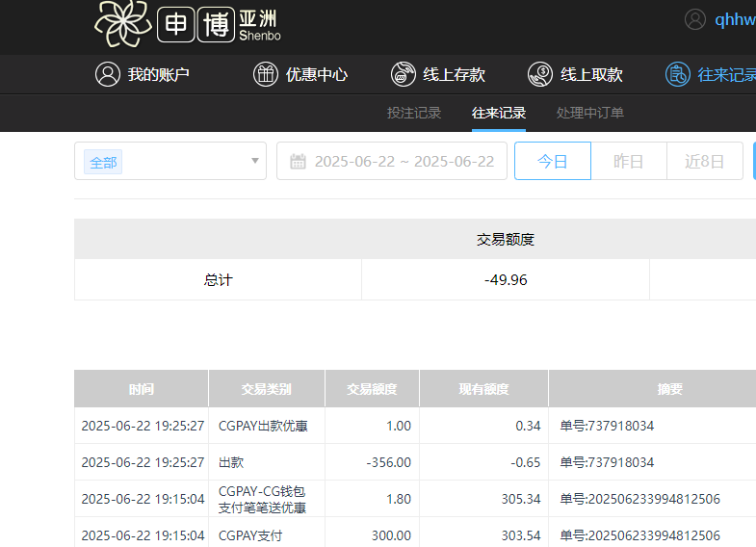This screenshot has width=756, height=547.
Task: Click the calendar icon in date field
Action: point(298,161)
